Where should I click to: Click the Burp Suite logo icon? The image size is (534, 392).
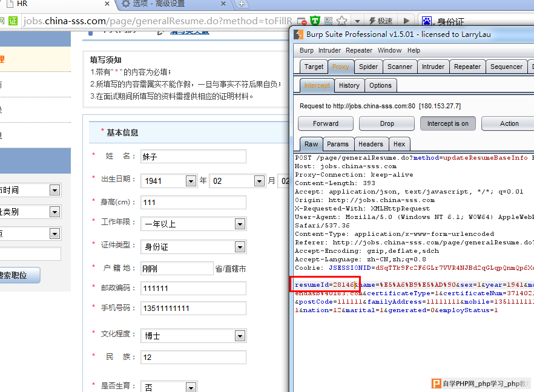point(298,34)
